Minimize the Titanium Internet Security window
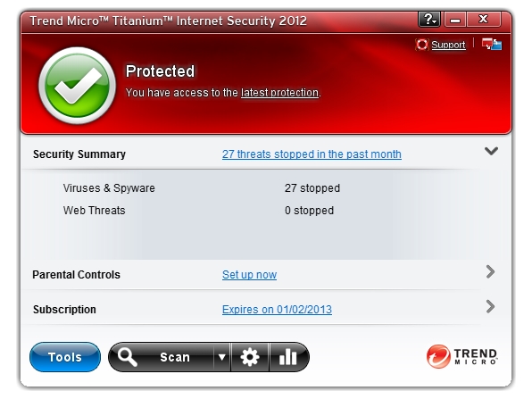The image size is (532, 399). (455, 20)
